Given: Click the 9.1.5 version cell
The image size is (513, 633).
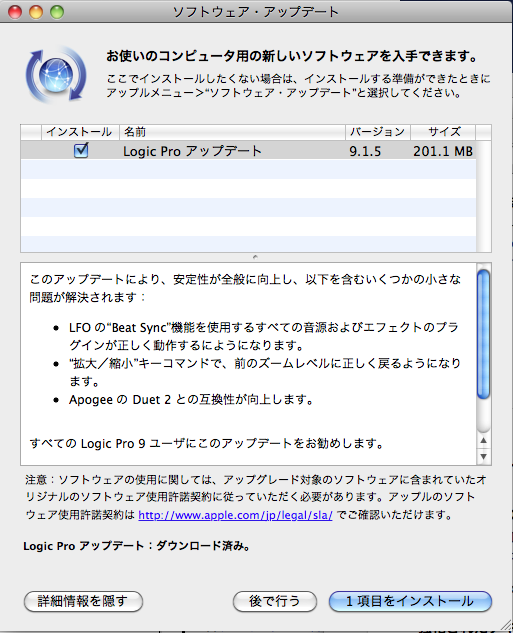Looking at the screenshot, I should click(365, 151).
